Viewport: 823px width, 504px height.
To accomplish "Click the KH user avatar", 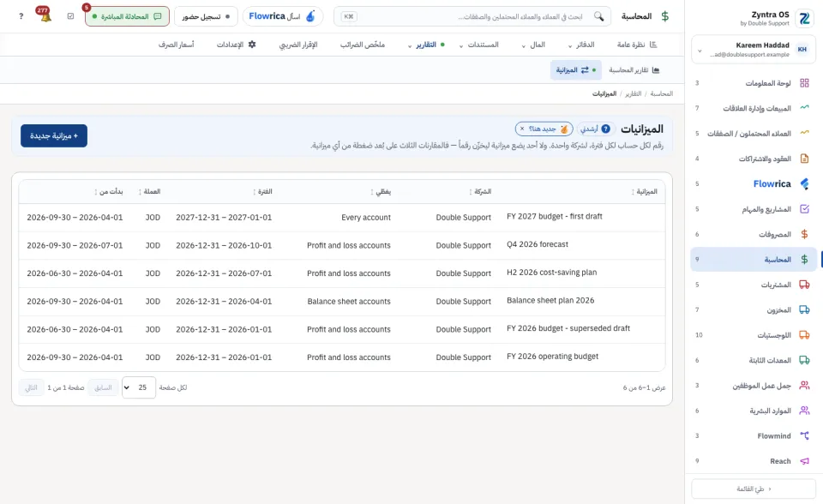I will 802,50.
